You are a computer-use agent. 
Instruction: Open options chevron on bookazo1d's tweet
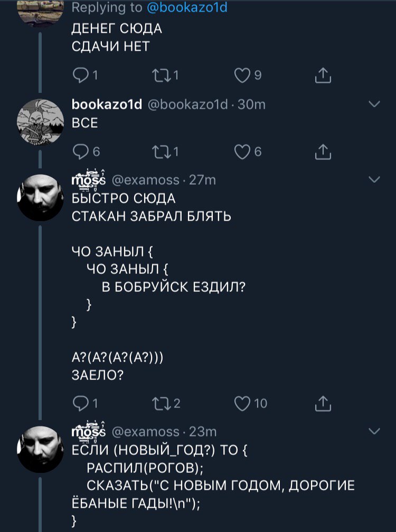pos(374,104)
